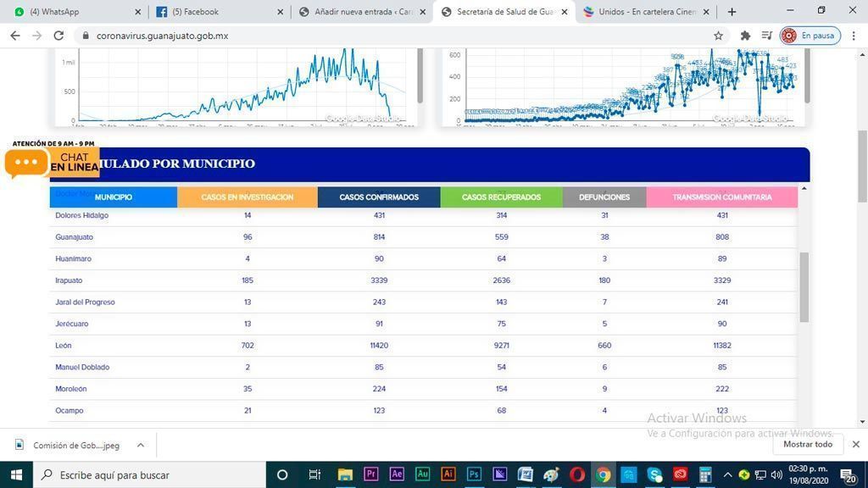
Task: Open Microsoft Word from the taskbar
Action: [526, 474]
